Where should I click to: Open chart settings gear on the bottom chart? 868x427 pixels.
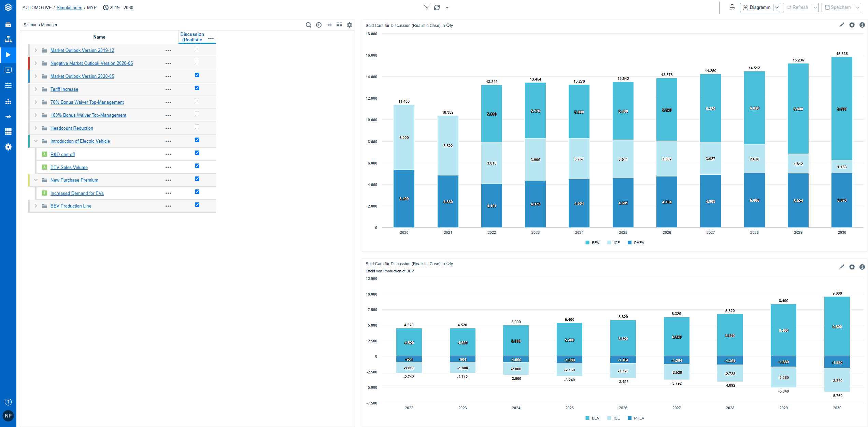[x=852, y=267]
